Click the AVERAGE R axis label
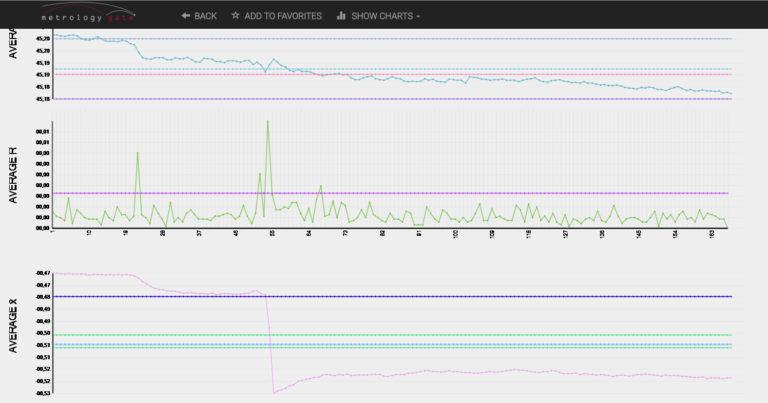Viewport: 768px width, 403px height. pos(13,174)
